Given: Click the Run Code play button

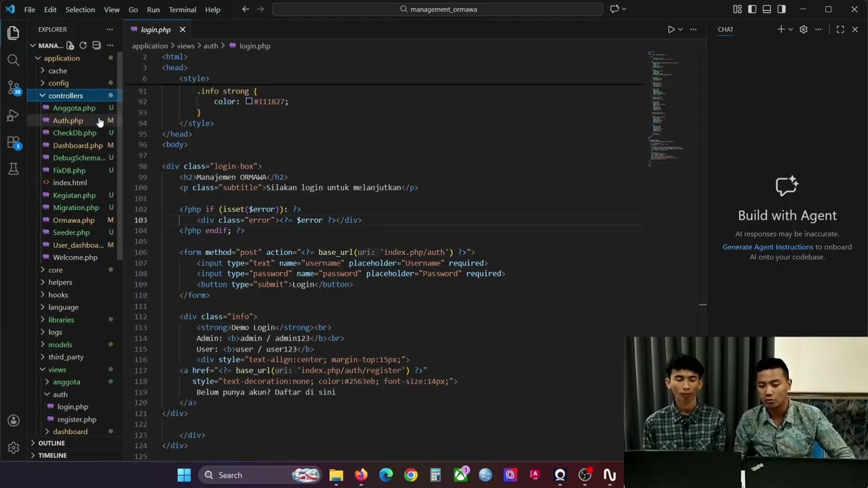Looking at the screenshot, I should pyautogui.click(x=671, y=29).
